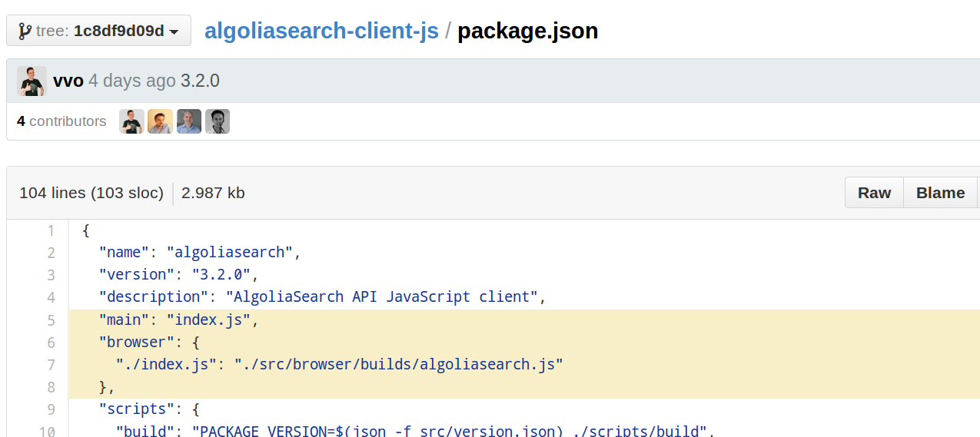Select line number 9
Image resolution: width=980 pixels, height=437 pixels.
pos(51,409)
